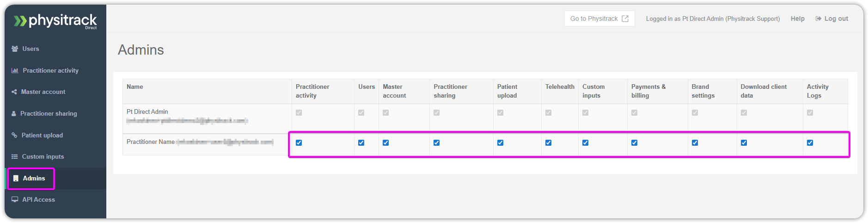Click the Go to Physitrack button
Viewport: 868px width, 223px height.
pos(599,19)
